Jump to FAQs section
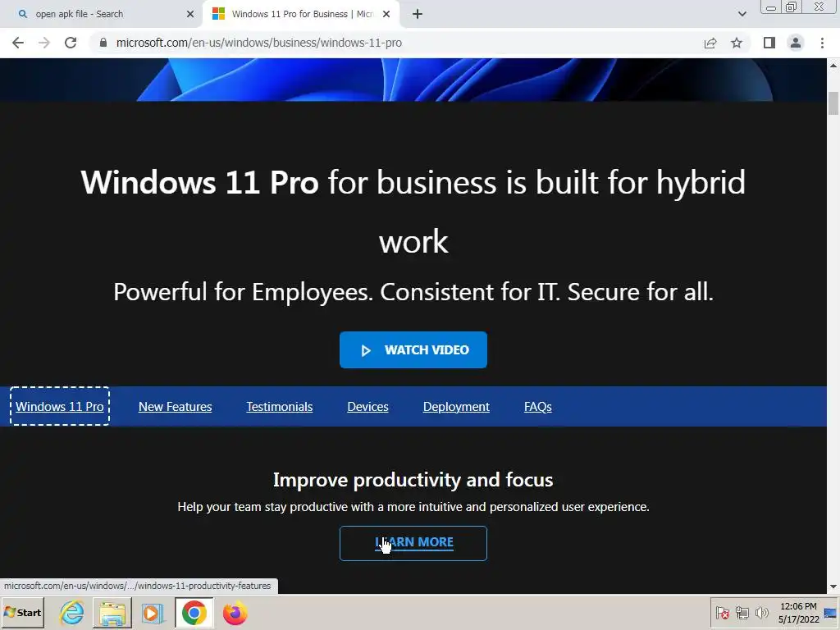840x630 pixels. point(538,407)
